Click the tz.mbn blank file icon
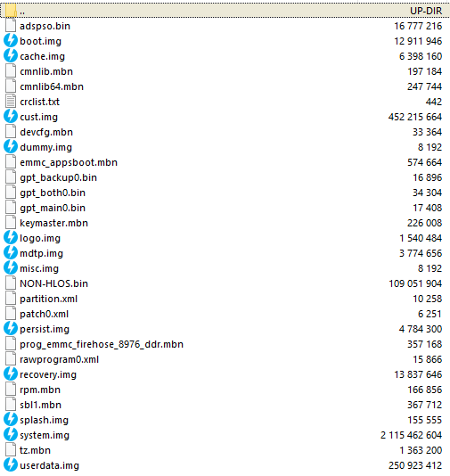450x476 pixels. coord(11,450)
